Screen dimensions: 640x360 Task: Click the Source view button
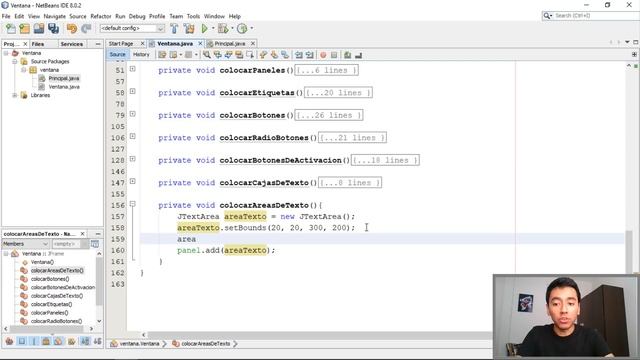(118, 54)
